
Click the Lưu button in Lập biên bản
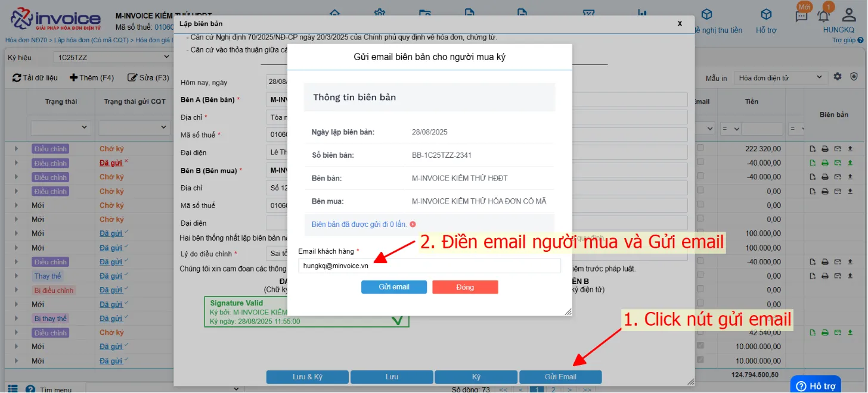coord(392,377)
